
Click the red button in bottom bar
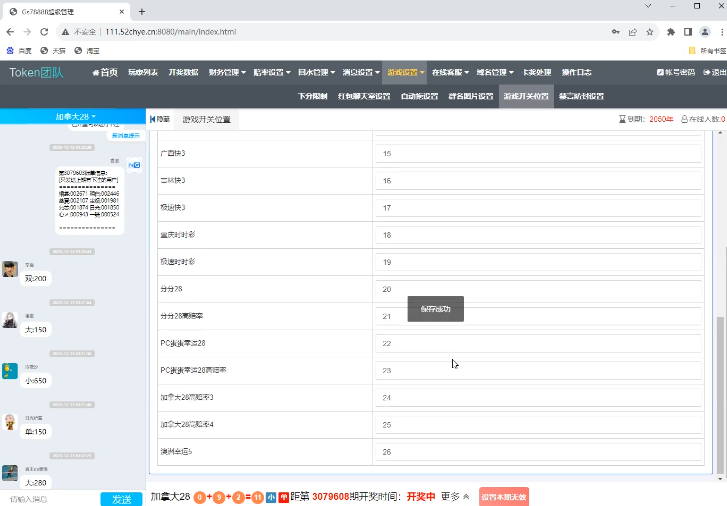coord(503,496)
